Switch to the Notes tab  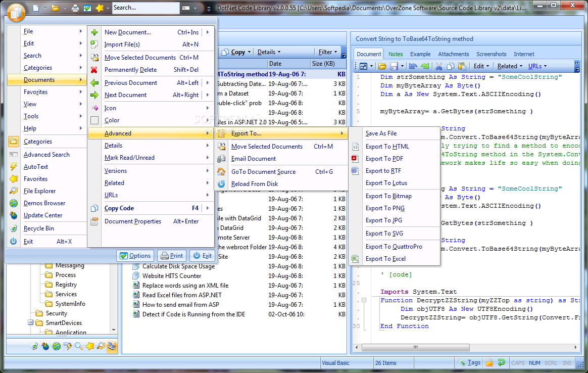point(396,54)
